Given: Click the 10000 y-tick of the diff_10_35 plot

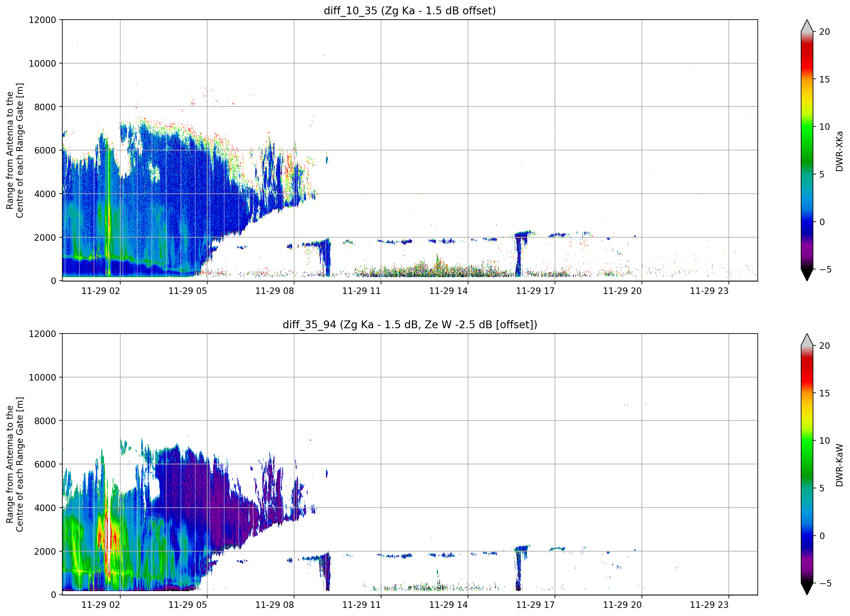Looking at the screenshot, I should coord(42,63).
